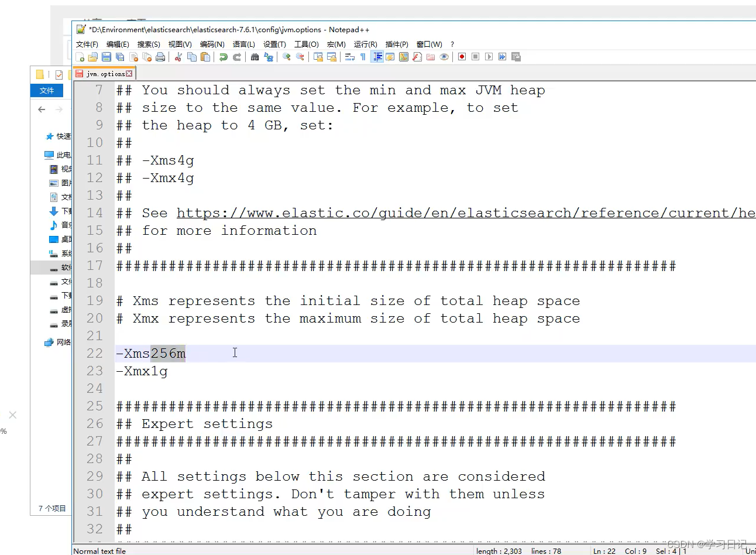Close the jvm.options tab with its X

[129, 74]
